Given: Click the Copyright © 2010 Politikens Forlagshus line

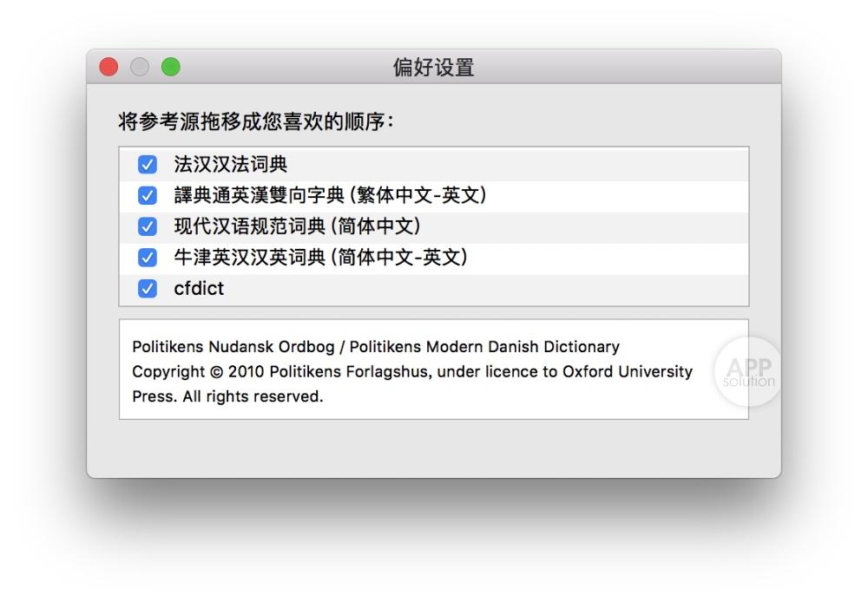Looking at the screenshot, I should [x=412, y=372].
